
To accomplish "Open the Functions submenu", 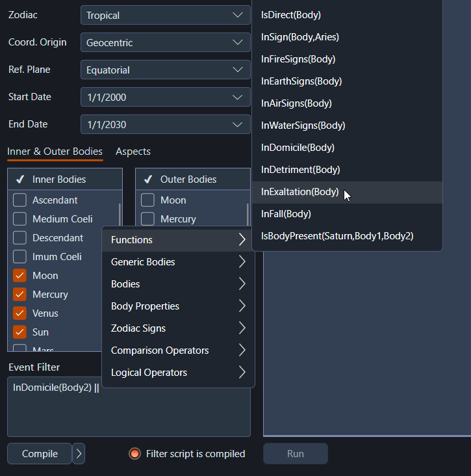I will coord(179,240).
